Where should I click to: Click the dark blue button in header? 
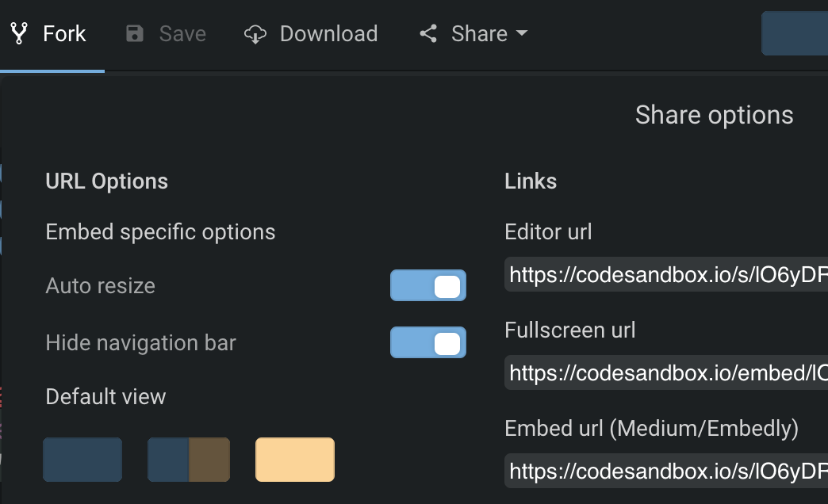click(x=795, y=33)
